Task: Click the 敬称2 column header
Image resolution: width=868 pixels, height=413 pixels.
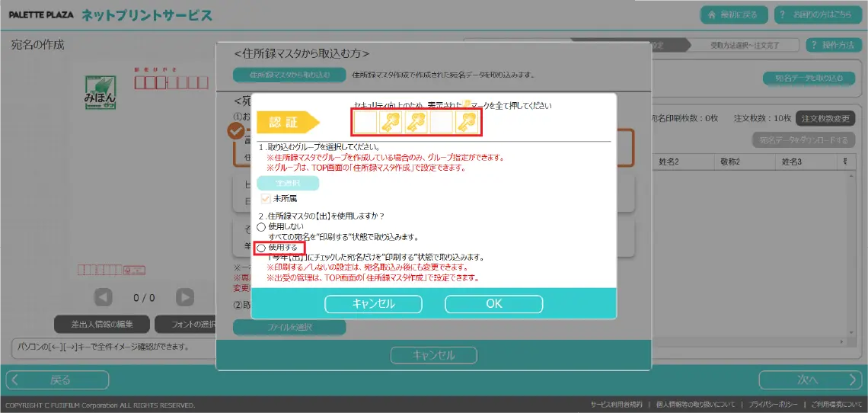Action: (x=745, y=162)
